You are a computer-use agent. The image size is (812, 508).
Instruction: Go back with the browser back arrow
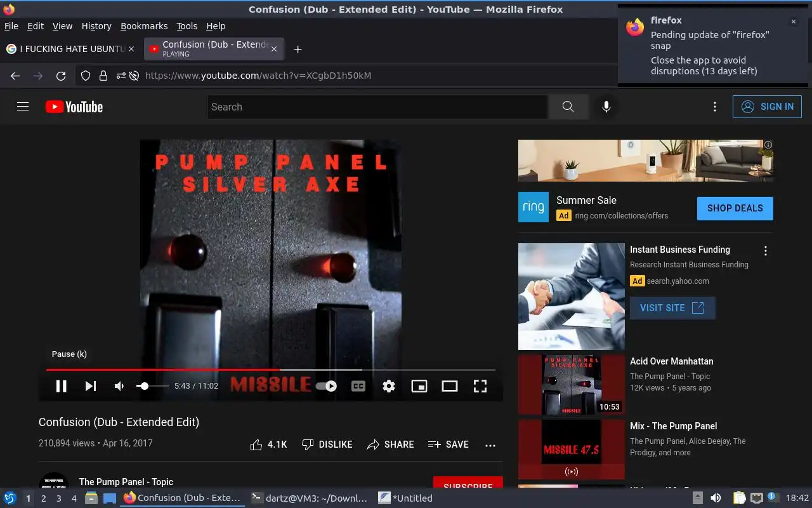15,76
